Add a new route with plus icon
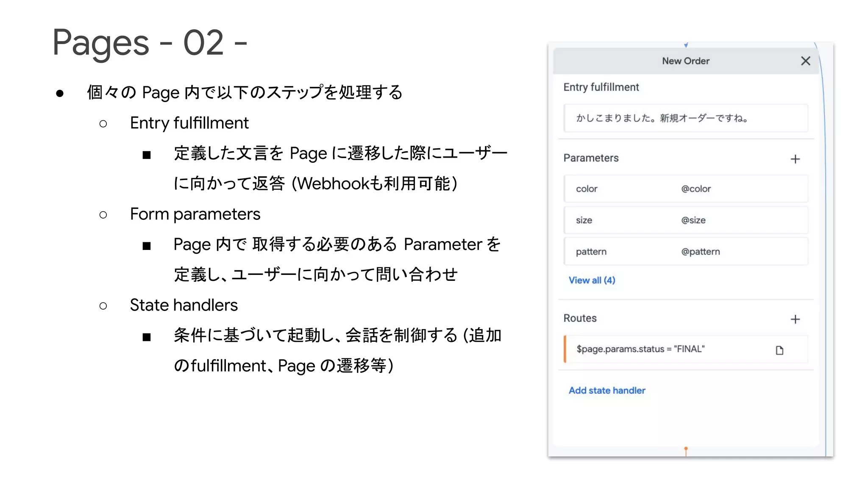This screenshot has height=488, width=868. click(x=795, y=319)
